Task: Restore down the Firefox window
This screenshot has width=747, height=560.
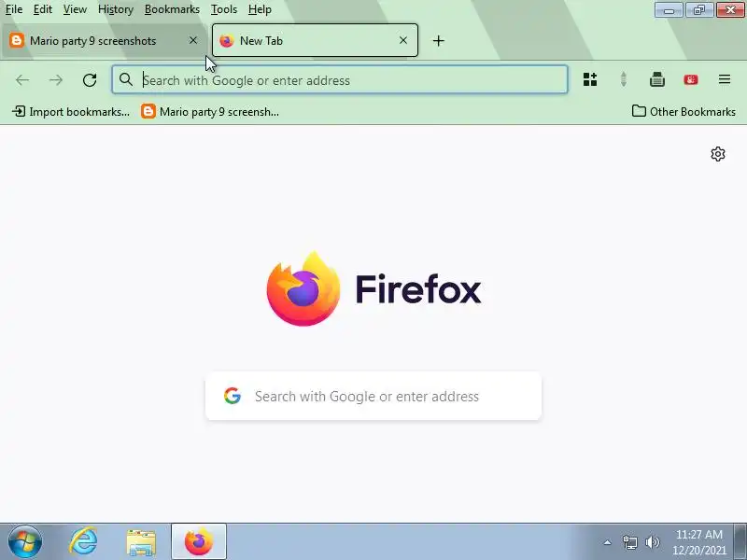Action: coord(698,10)
